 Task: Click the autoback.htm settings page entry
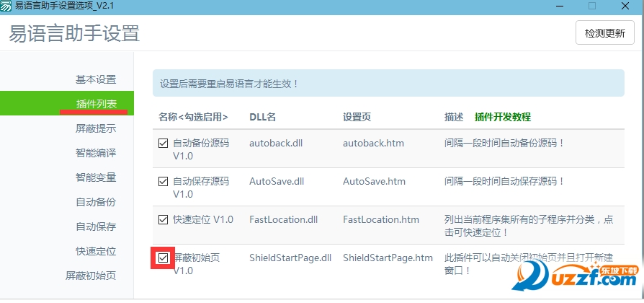(x=373, y=143)
